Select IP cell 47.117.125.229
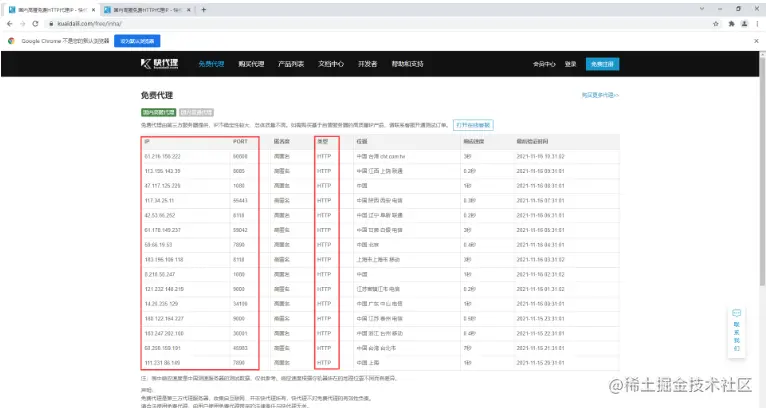Image resolution: width=766 pixels, height=408 pixels. (x=163, y=186)
